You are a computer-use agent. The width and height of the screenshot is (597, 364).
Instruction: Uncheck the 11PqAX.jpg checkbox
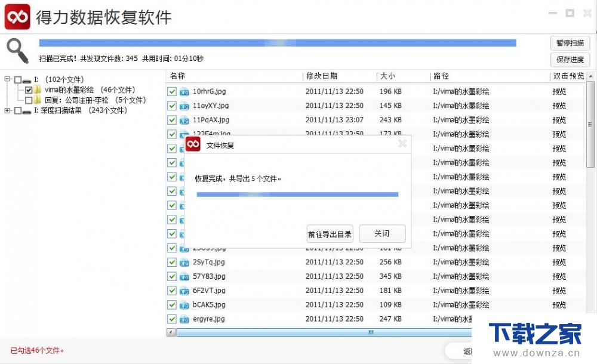click(x=172, y=120)
